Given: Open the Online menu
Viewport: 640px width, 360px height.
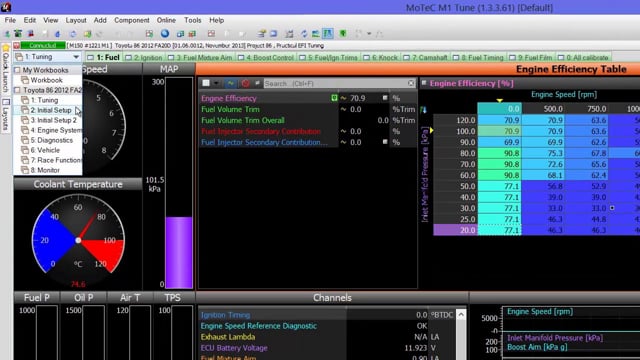Looking at the screenshot, I should (166, 20).
